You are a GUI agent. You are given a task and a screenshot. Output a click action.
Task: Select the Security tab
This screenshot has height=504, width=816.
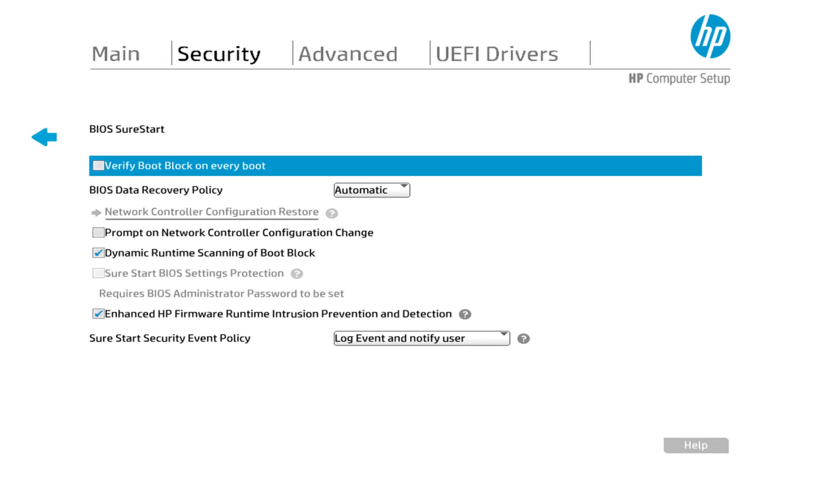click(x=219, y=54)
